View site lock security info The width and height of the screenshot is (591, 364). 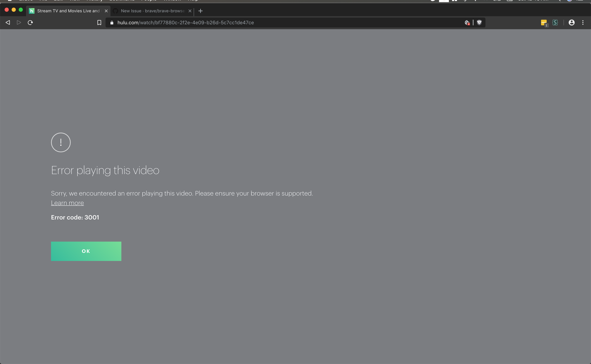(x=112, y=23)
